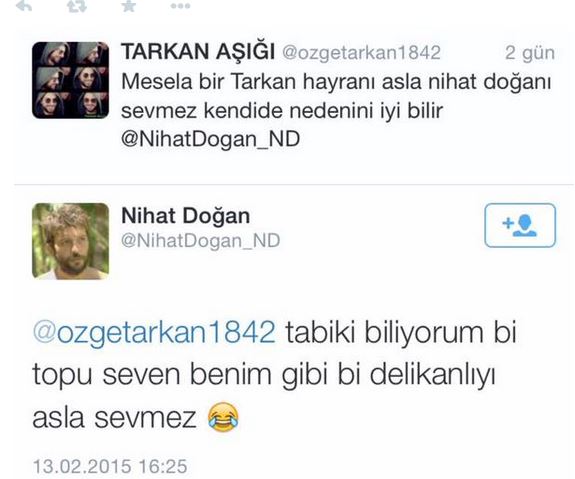Open the blue @ozgetarkan1842 mention in the reply
This screenshot has height=479, width=575.
154,332
